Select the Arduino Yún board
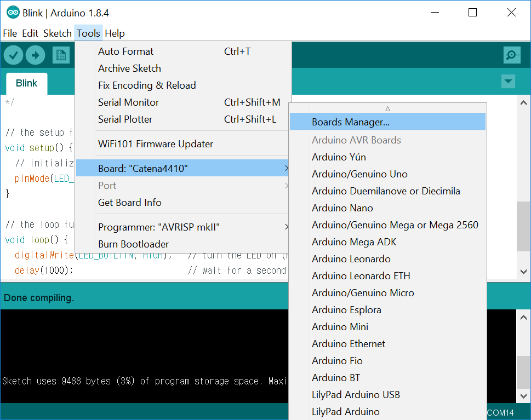 (x=387, y=157)
